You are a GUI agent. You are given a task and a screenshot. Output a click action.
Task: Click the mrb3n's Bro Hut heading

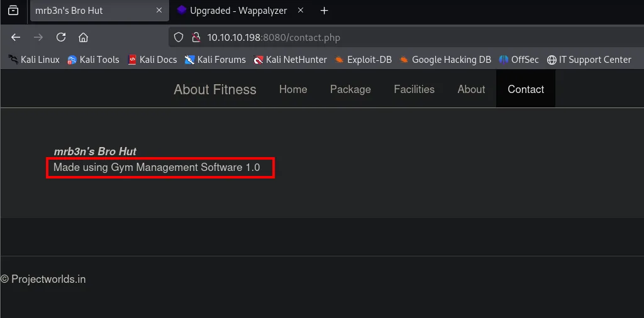click(95, 151)
